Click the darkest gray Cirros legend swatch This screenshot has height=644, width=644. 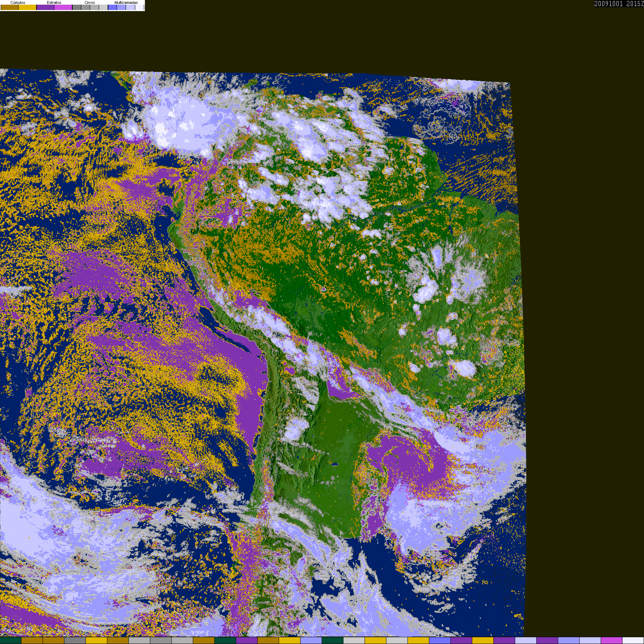point(77,7)
